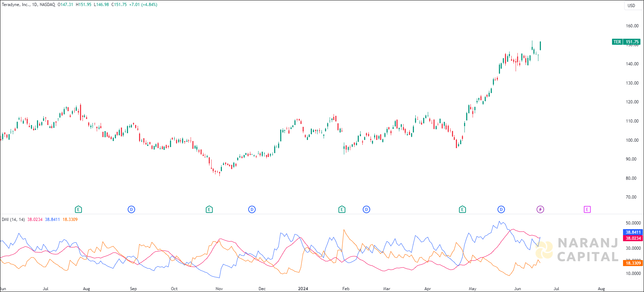Click the dividend D marker before September 2023
644x292 pixels.
[x=131, y=210]
